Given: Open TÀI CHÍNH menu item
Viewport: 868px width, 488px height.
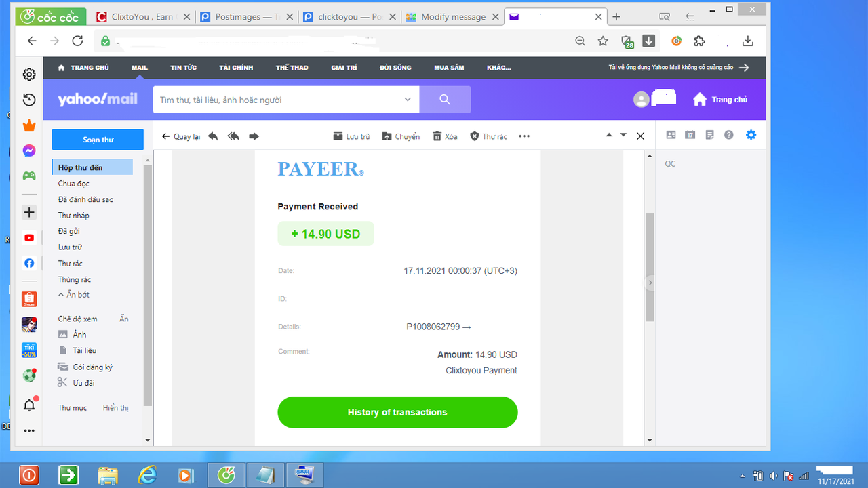Looking at the screenshot, I should [x=236, y=68].
